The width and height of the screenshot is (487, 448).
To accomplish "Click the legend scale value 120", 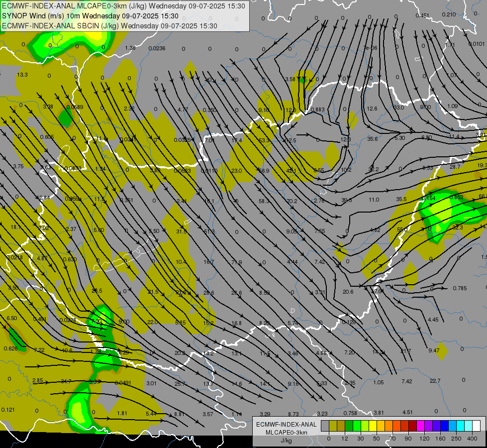I will pyautogui.click(x=424, y=439).
